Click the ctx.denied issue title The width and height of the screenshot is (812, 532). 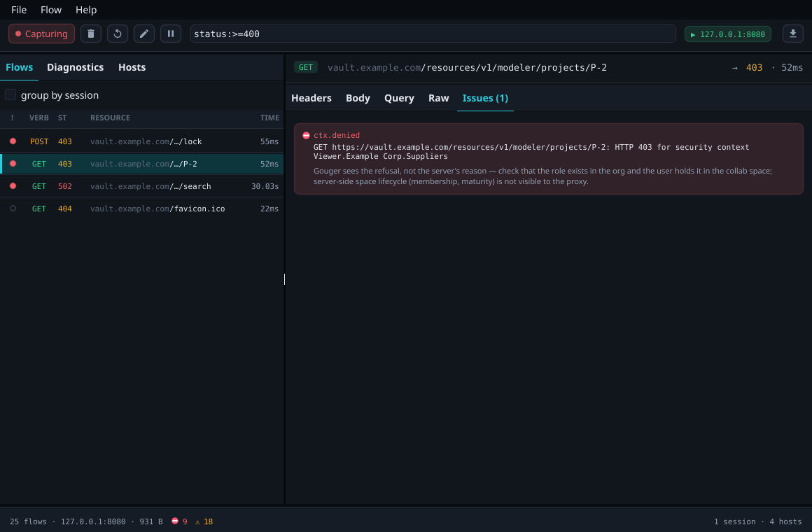coord(337,135)
